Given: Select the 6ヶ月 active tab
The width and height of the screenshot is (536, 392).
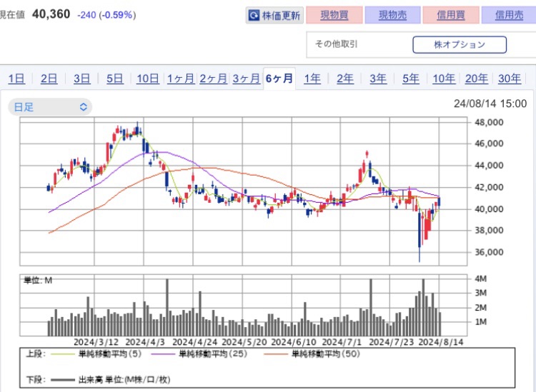Looking at the screenshot, I should tap(279, 79).
